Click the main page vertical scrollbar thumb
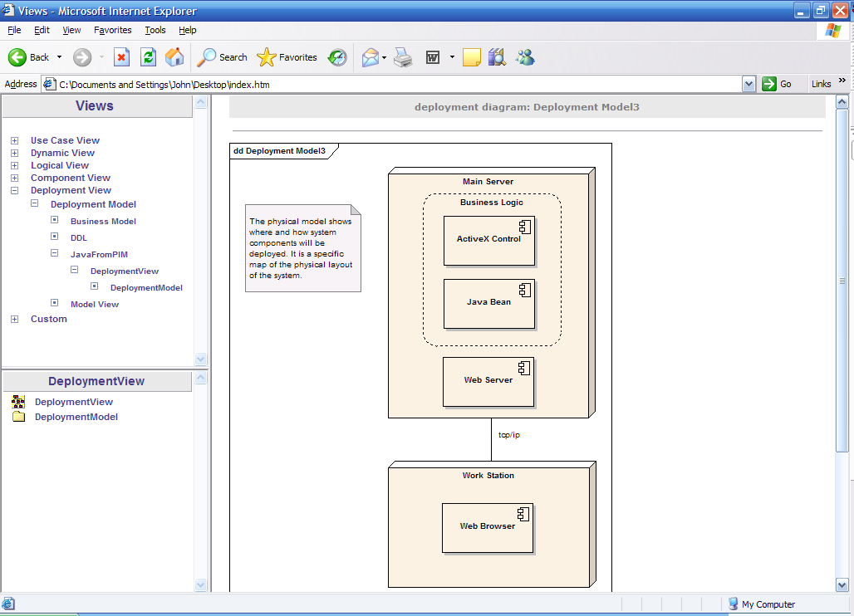The image size is (854, 616). click(842, 281)
